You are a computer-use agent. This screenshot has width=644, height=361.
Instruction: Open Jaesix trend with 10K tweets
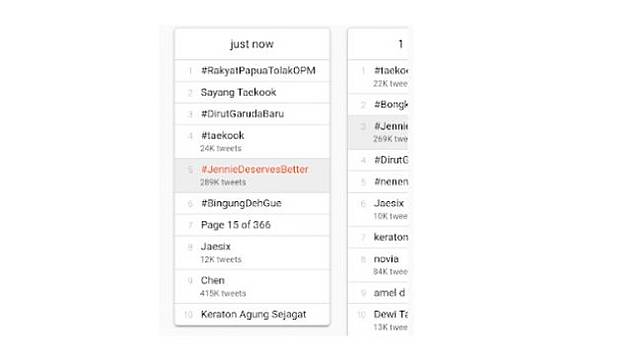click(378, 209)
